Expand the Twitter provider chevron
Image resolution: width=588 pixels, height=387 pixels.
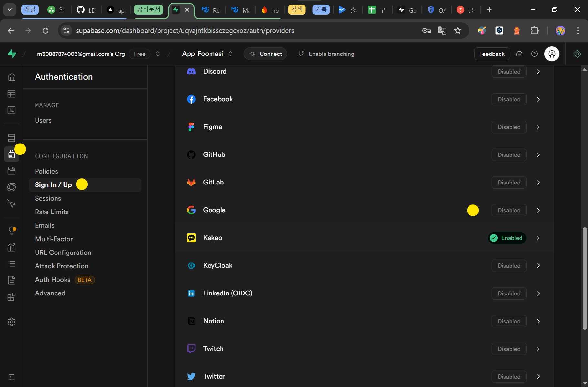coord(538,377)
